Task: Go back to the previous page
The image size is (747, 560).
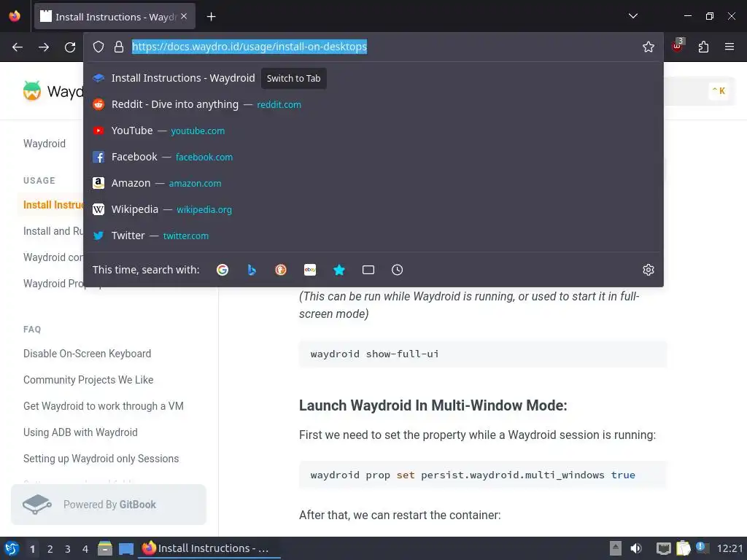Action: click(x=18, y=47)
